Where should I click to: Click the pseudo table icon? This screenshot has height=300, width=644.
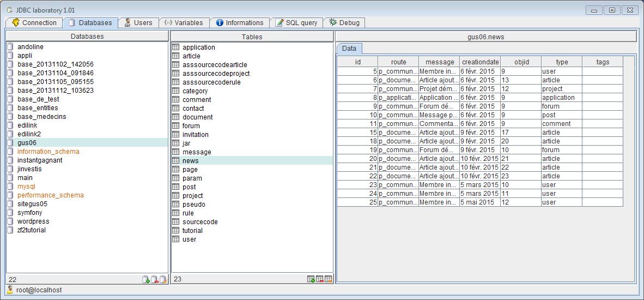176,204
